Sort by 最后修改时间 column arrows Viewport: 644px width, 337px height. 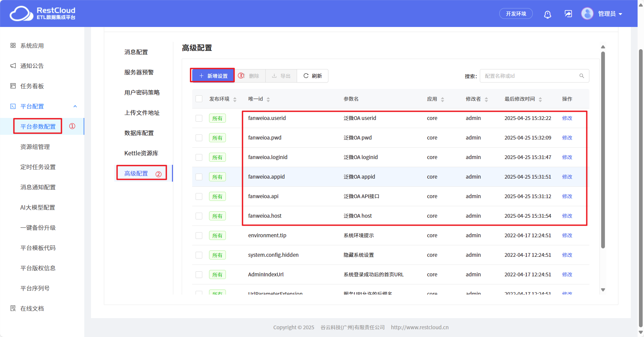coord(540,99)
